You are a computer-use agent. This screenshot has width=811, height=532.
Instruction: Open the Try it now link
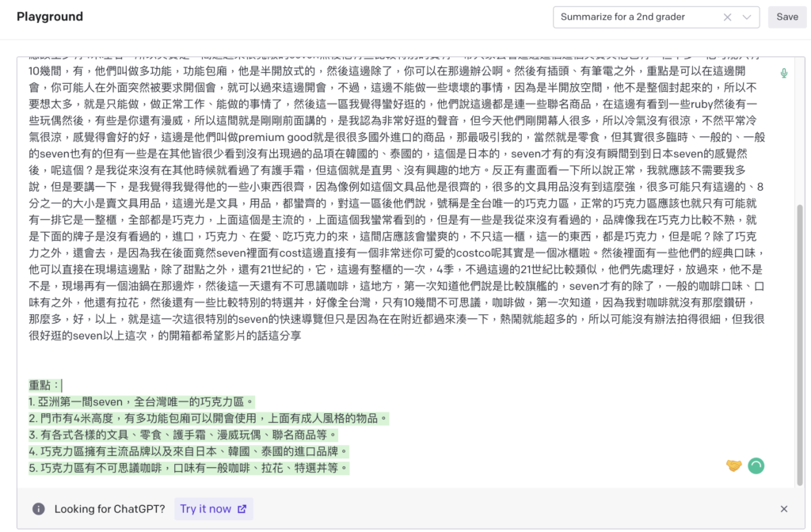tap(212, 509)
